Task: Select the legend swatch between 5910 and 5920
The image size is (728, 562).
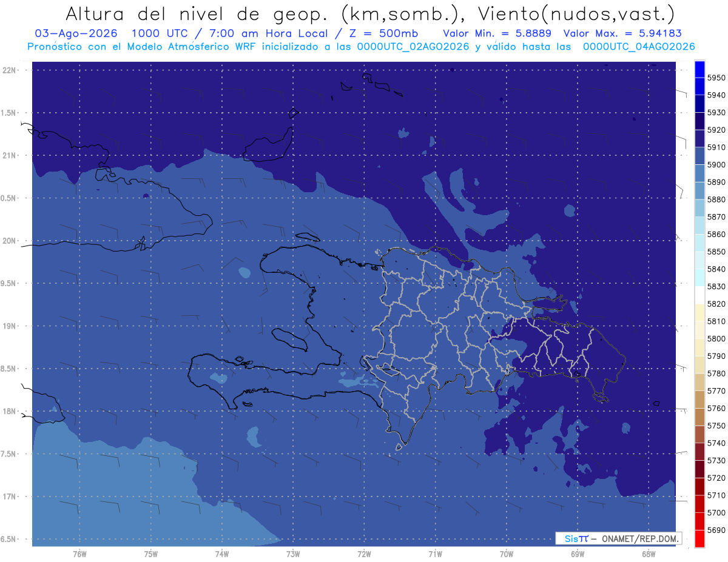Action: click(x=699, y=139)
